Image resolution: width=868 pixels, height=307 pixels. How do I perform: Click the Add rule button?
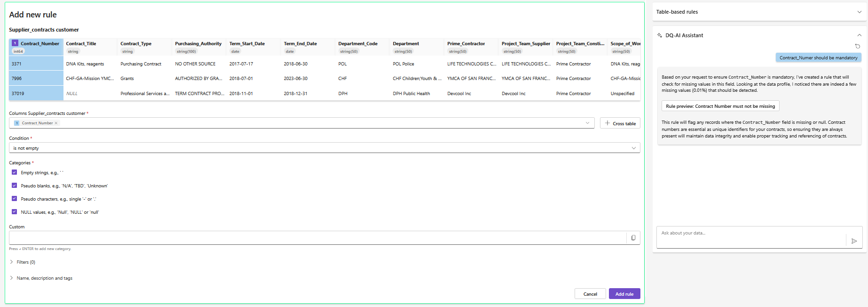[x=624, y=294]
